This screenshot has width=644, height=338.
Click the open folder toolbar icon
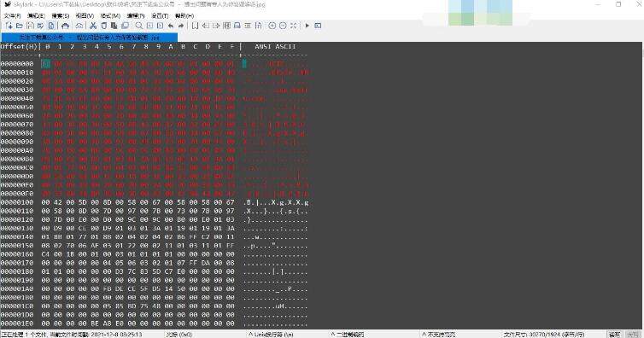[x=20, y=26]
